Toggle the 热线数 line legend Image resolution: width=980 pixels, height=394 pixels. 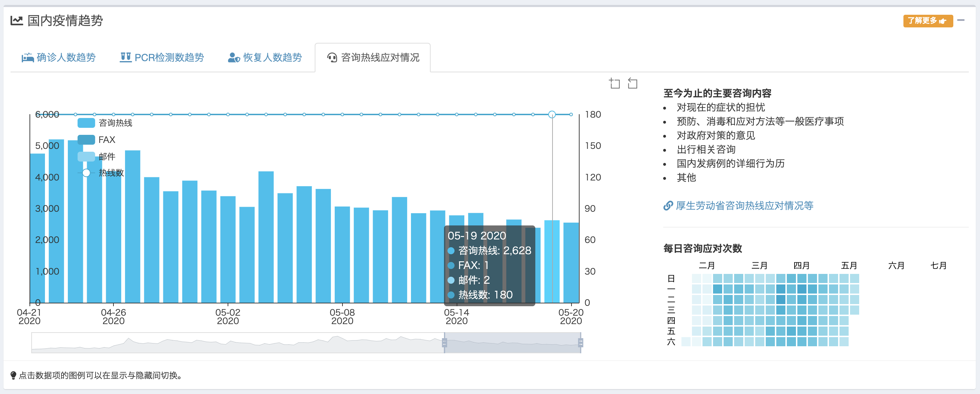86,173
